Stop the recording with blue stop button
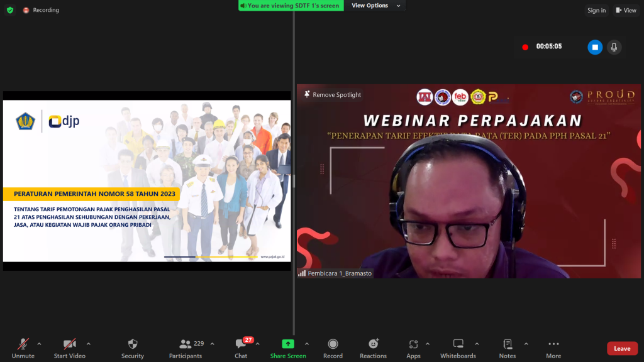This screenshot has height=362, width=644. point(595,47)
